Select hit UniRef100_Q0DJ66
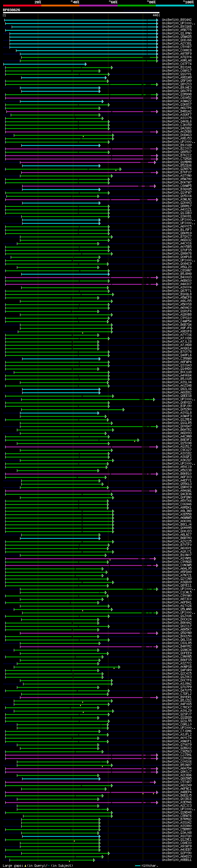This screenshot has width=197, height=868. [177, 40]
